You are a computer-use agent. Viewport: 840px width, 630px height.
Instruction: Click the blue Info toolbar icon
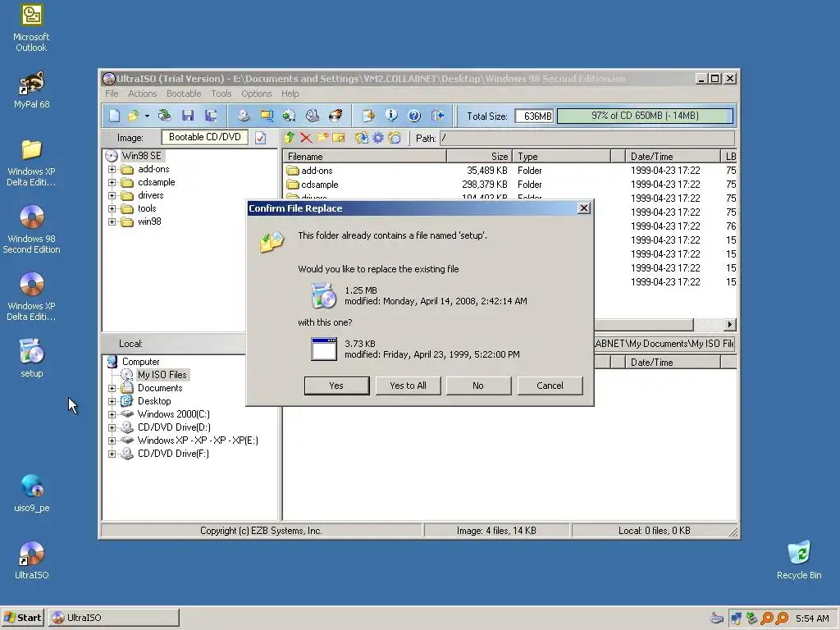(391, 116)
